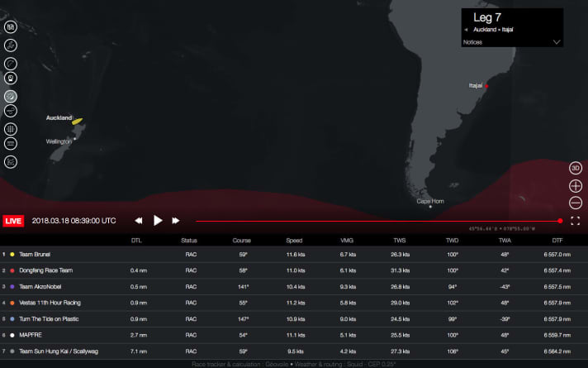
Task: Select Team AkzoNobel row
Action: tap(294, 286)
